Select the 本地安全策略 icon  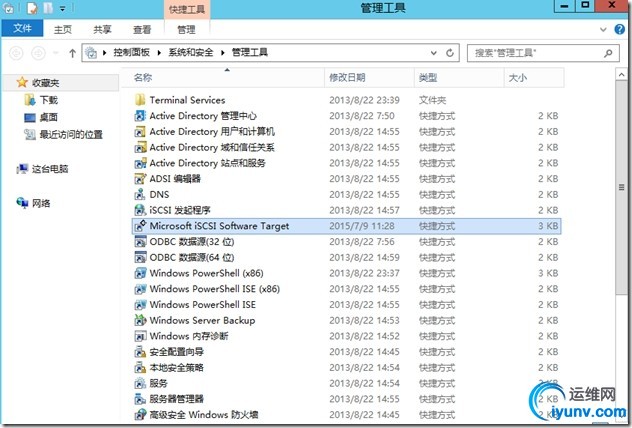click(x=140, y=367)
